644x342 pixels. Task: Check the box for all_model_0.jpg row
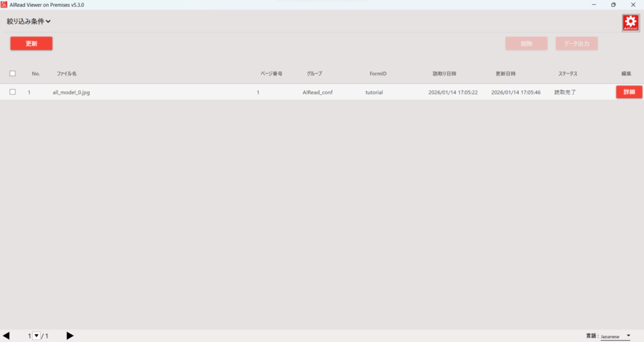13,92
